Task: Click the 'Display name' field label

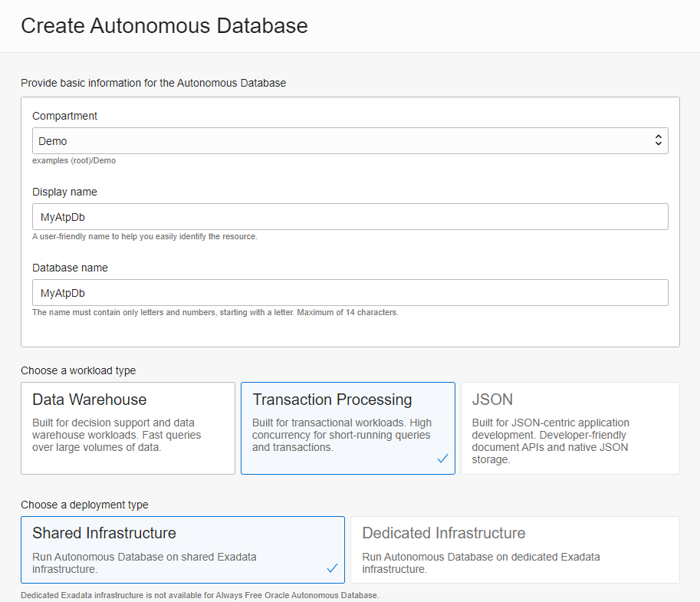Action: [x=64, y=192]
